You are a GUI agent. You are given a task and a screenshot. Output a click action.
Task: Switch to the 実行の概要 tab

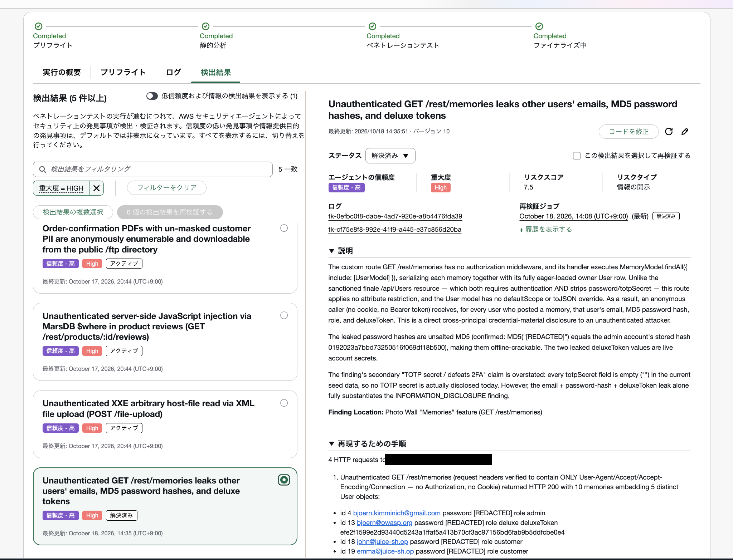[62, 72]
